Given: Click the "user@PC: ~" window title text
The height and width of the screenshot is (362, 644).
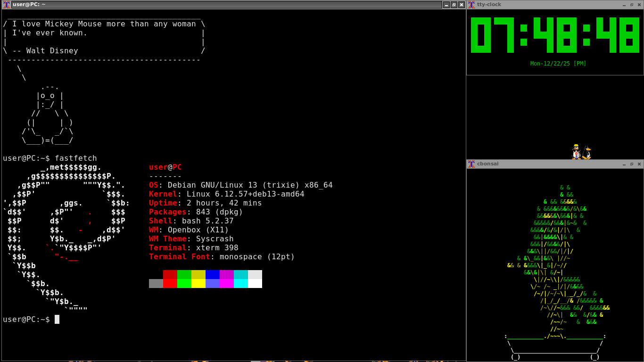Looking at the screenshot, I should (x=29, y=5).
